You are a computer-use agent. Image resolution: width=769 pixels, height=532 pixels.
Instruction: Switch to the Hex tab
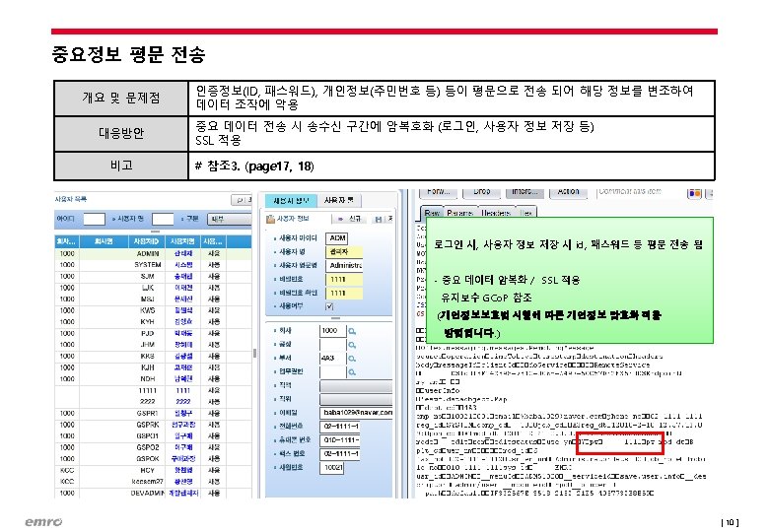pos(526,213)
